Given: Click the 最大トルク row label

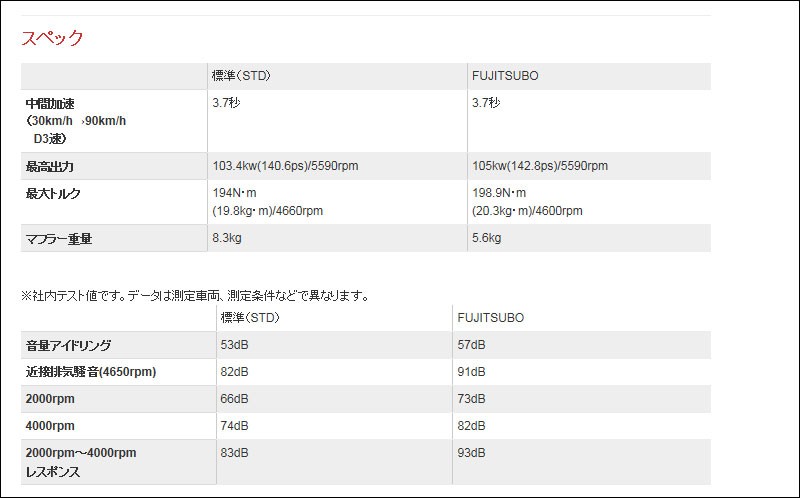Looking at the screenshot, I should [x=53, y=193].
